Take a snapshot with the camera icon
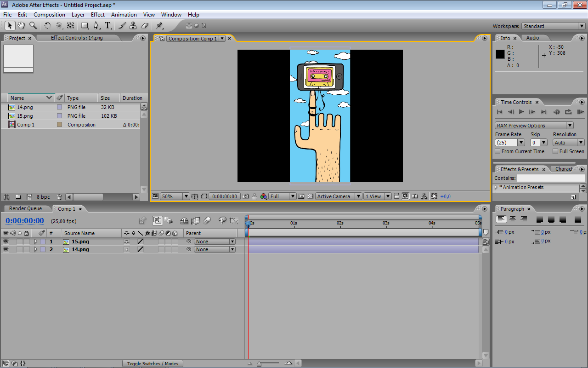Viewport: 588px width, 368px height. pos(246,196)
